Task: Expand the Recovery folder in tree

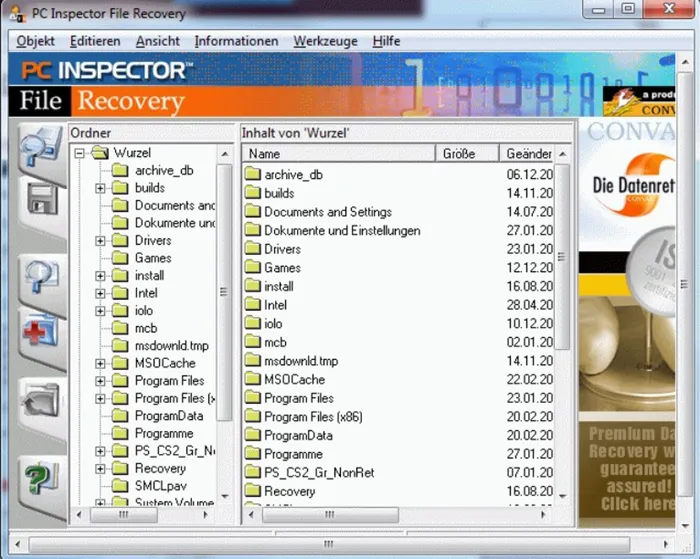Action: 100,469
